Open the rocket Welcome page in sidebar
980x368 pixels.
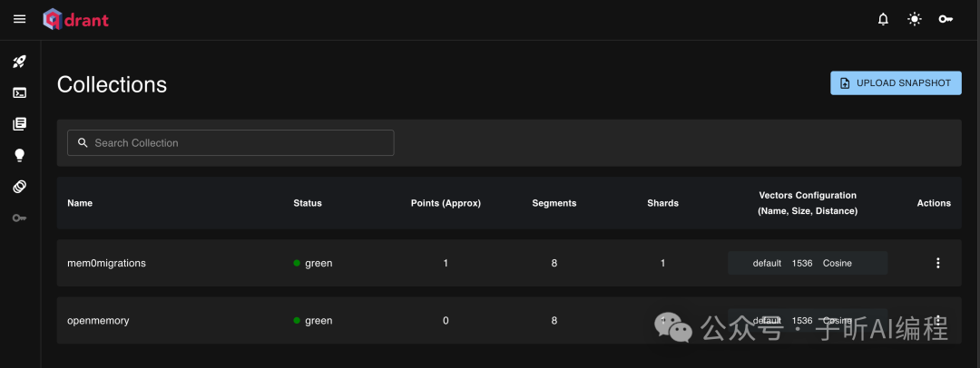coord(19,62)
